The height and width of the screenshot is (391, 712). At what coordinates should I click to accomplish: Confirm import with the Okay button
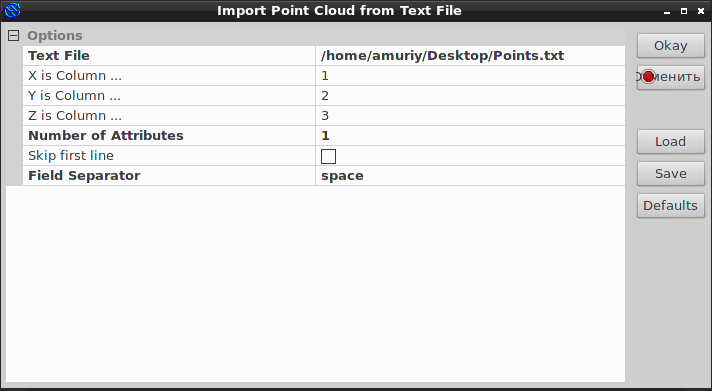pyautogui.click(x=671, y=45)
